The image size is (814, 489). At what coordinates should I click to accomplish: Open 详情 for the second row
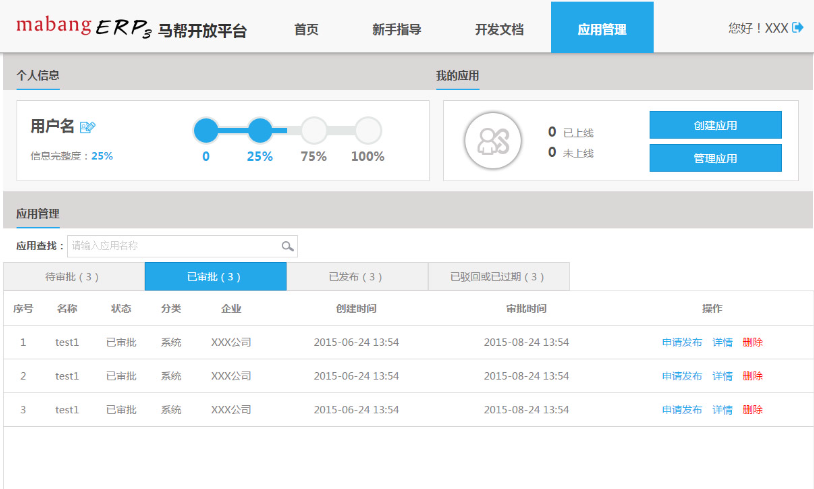tap(722, 376)
